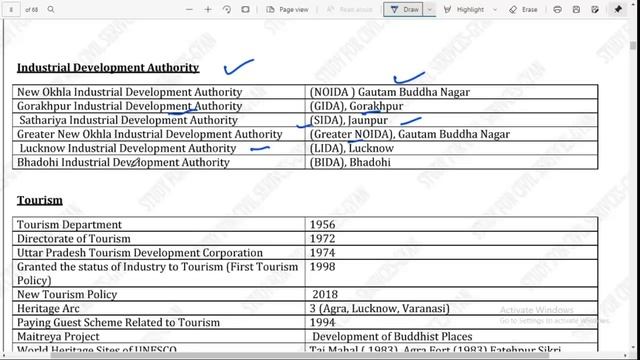
Task: Click the "2018" value cell
Action: click(x=451, y=294)
